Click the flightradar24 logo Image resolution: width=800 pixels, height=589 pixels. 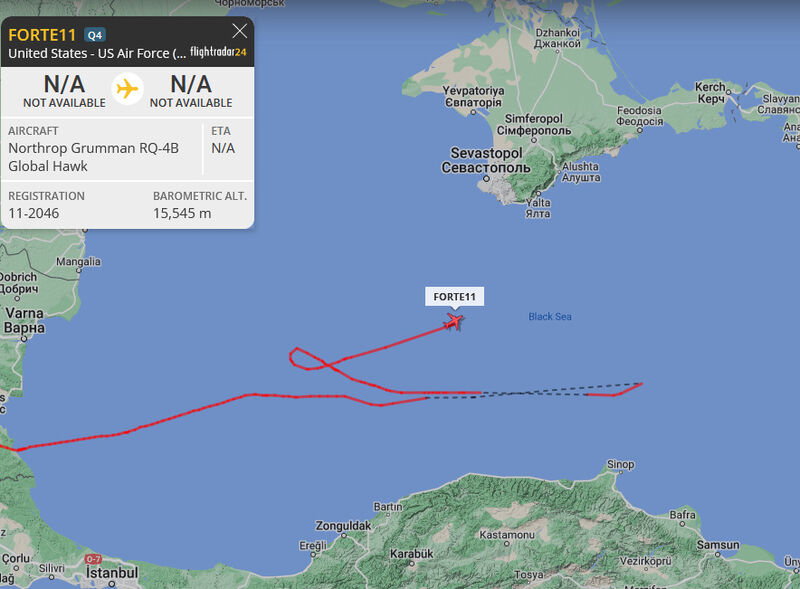[218, 52]
